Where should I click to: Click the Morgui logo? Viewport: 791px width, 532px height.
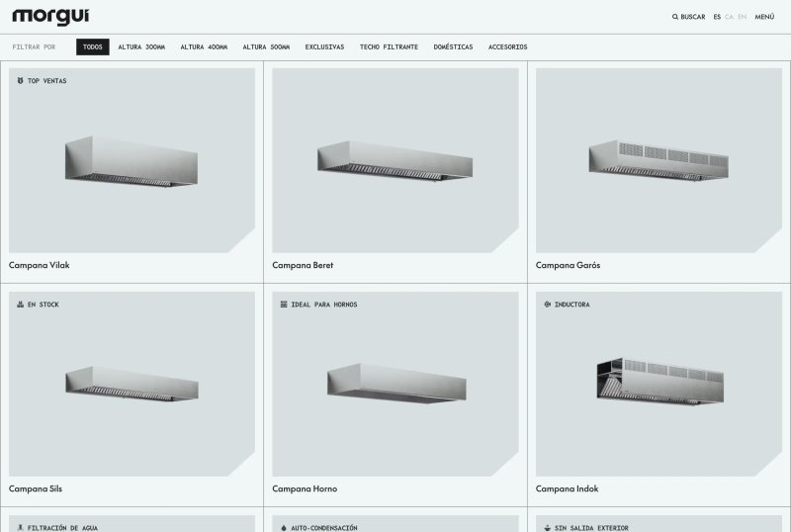[x=50, y=17]
